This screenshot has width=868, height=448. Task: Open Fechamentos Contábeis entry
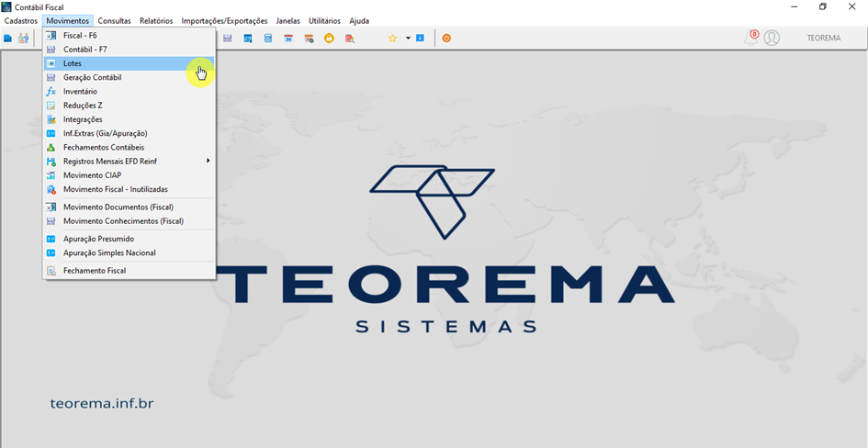pyautogui.click(x=129, y=148)
